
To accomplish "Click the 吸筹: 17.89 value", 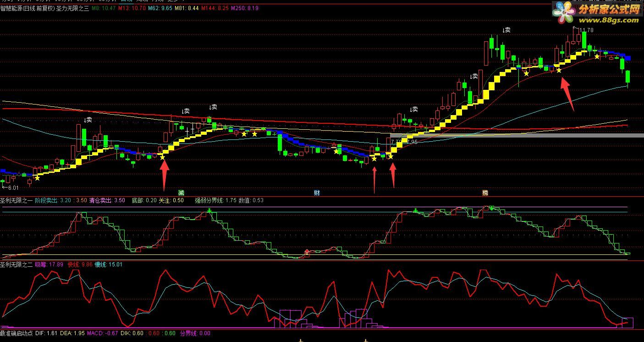I will [49, 265].
